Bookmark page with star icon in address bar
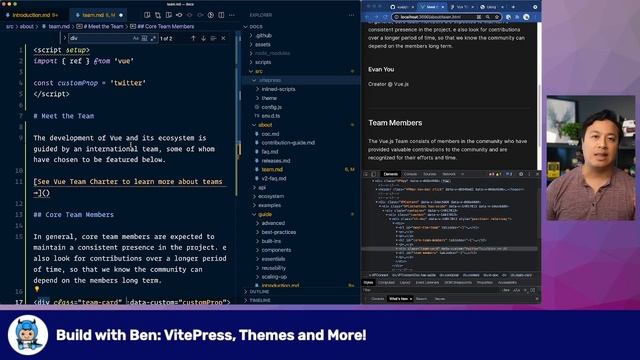The width and height of the screenshot is (640, 360). 497,17
